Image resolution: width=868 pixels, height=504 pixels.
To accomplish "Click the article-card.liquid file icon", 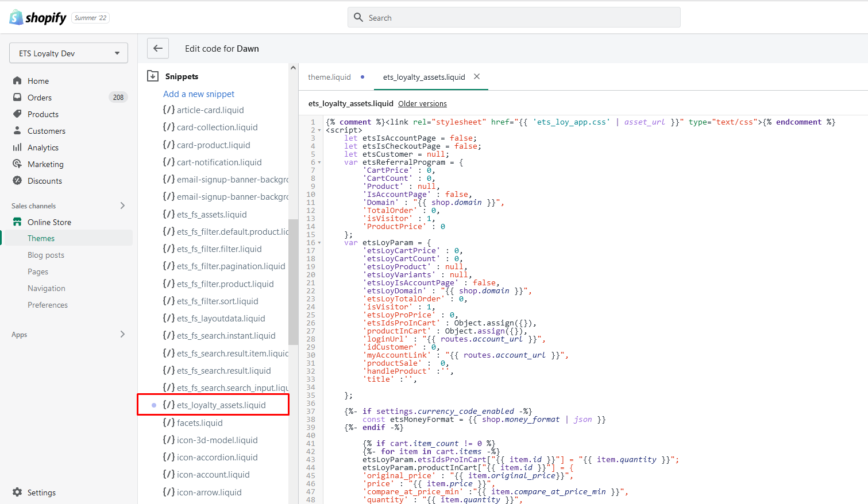I will click(168, 110).
